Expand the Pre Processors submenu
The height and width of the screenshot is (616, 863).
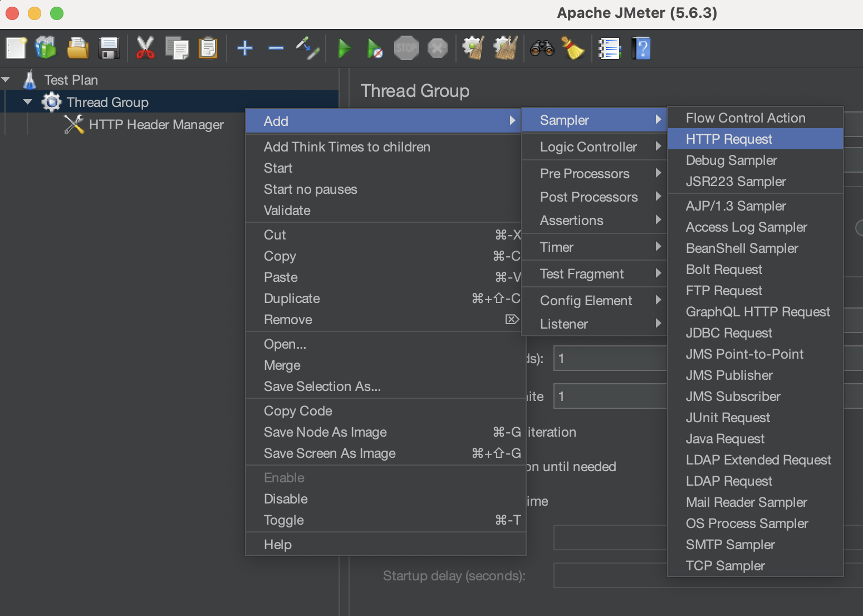594,173
